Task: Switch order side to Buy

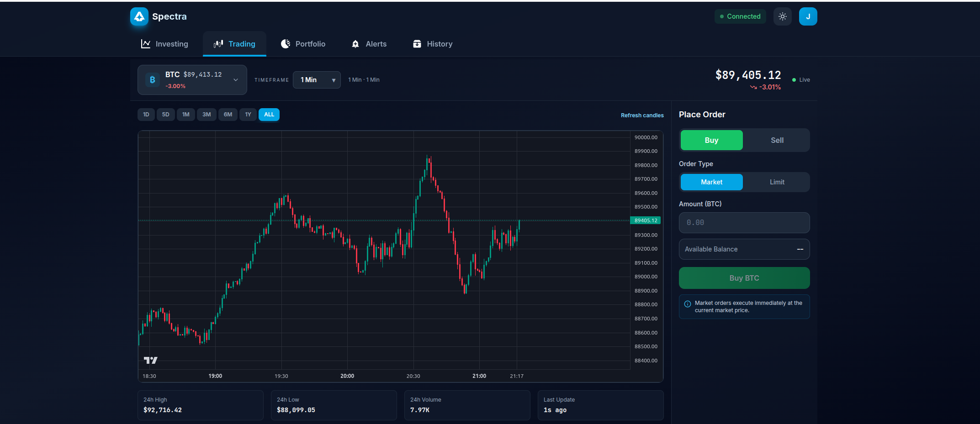Action: 712,140
